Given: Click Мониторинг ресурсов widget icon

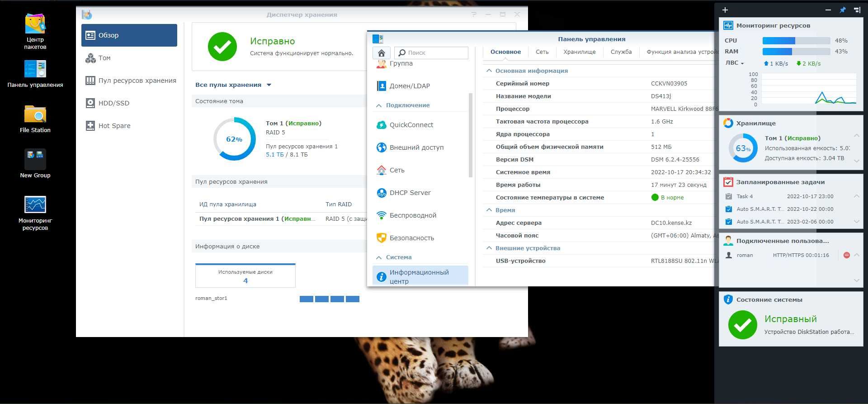Looking at the screenshot, I should pos(728,26).
